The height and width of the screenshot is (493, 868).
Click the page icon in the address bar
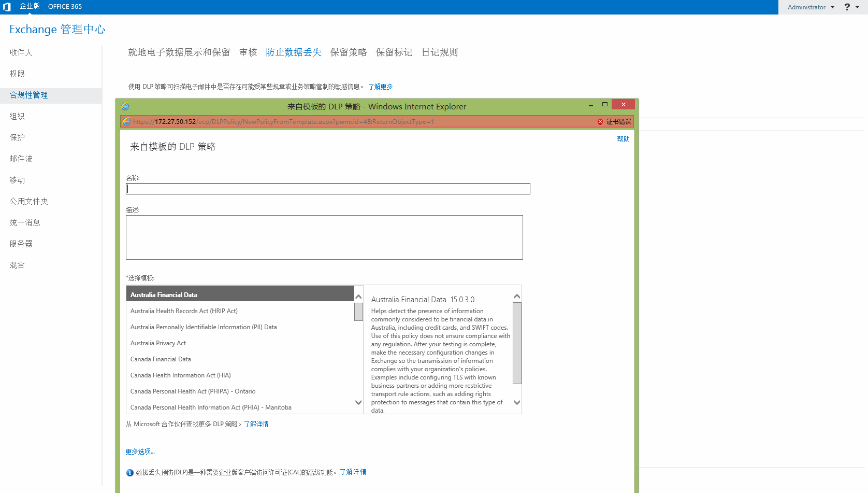(x=127, y=122)
